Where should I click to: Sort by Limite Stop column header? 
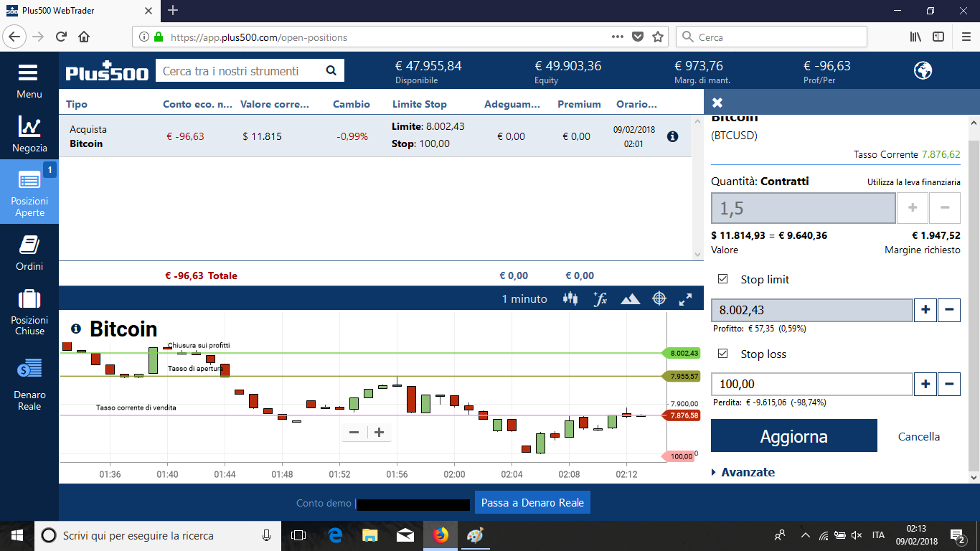click(419, 104)
